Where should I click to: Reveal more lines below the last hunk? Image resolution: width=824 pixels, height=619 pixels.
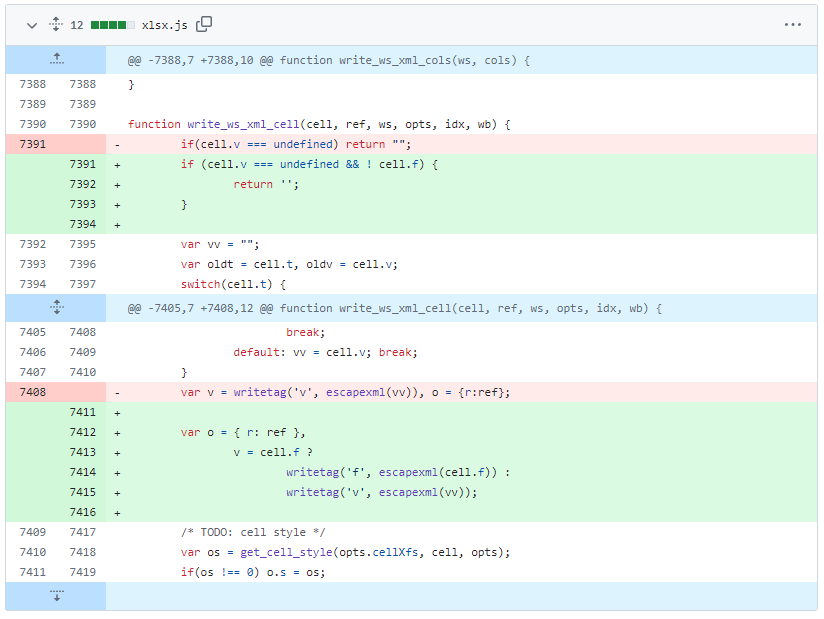point(56,595)
